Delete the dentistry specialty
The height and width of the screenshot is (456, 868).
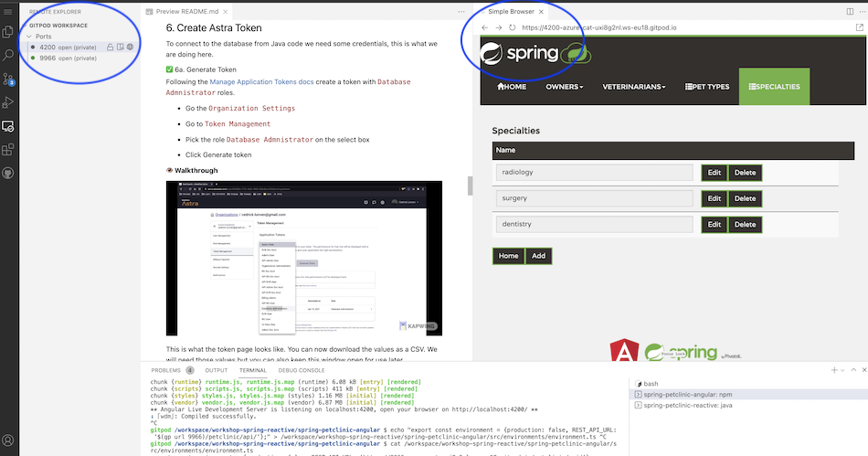745,224
